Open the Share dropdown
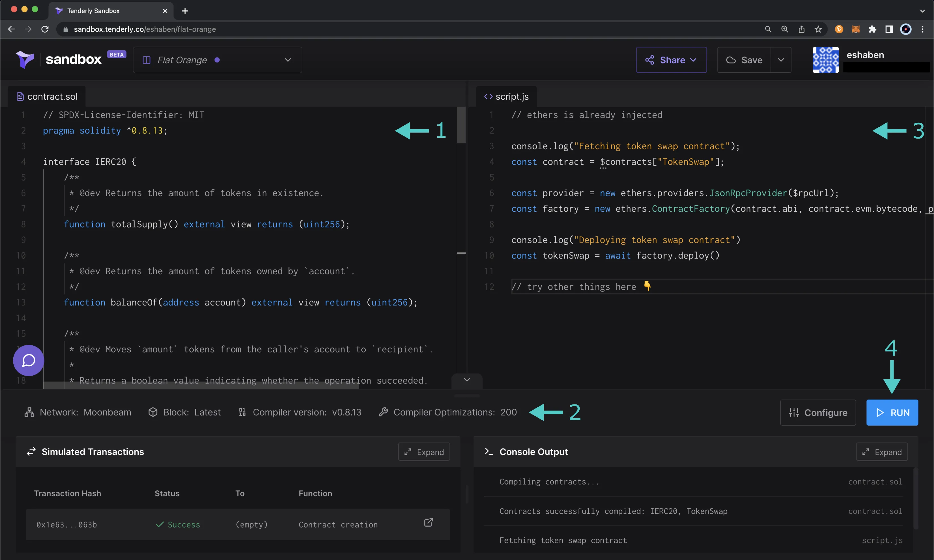This screenshot has width=934, height=560. click(x=671, y=60)
